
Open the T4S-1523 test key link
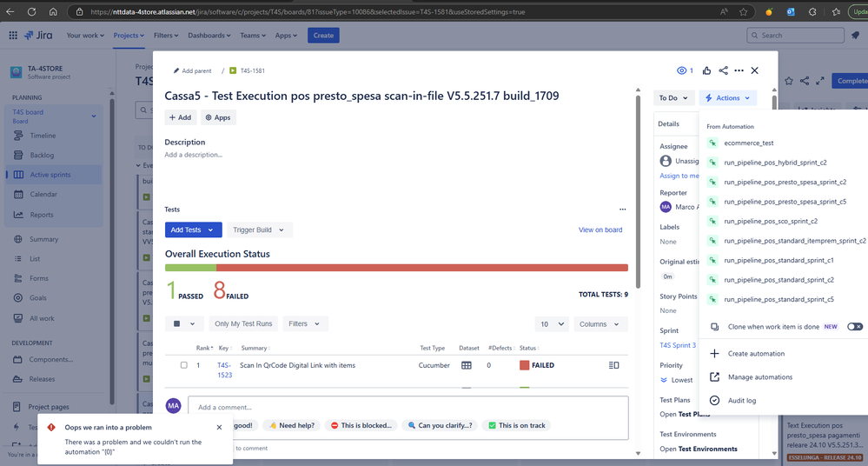pyautogui.click(x=224, y=370)
